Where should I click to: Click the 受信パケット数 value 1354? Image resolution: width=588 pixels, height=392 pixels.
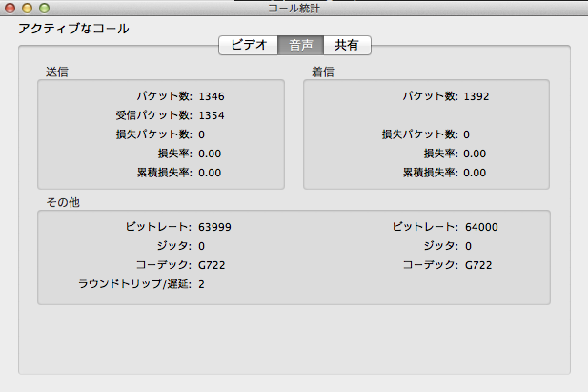(212, 115)
